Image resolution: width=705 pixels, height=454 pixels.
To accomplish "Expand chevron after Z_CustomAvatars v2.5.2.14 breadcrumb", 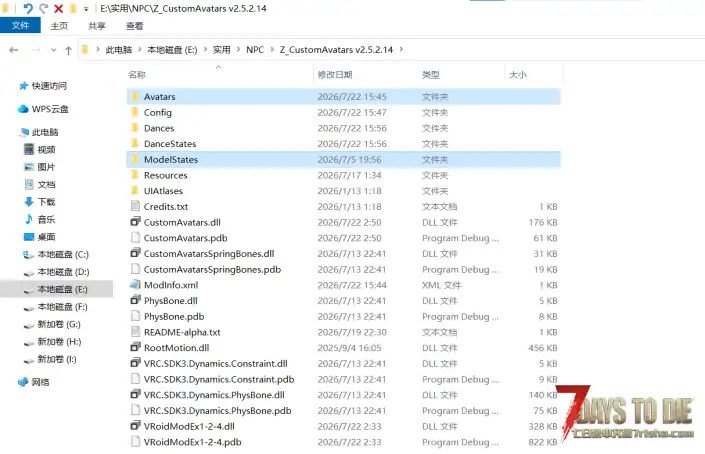I will click(x=401, y=49).
